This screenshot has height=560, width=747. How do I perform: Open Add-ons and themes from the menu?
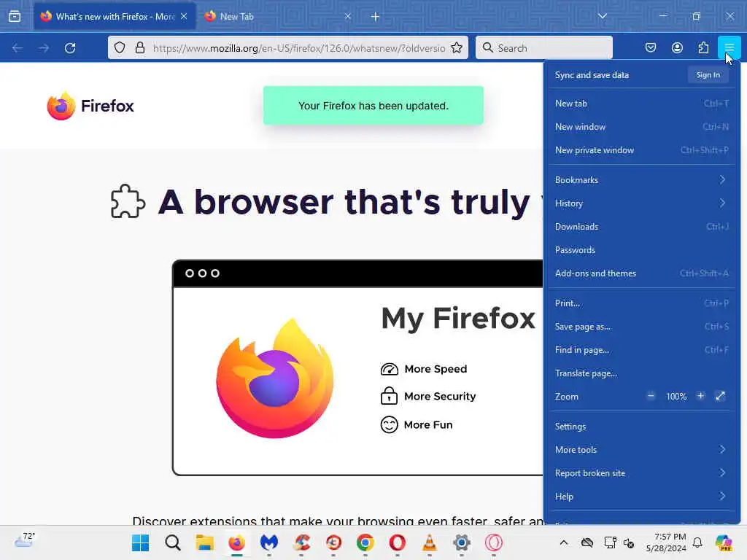pyautogui.click(x=642, y=273)
